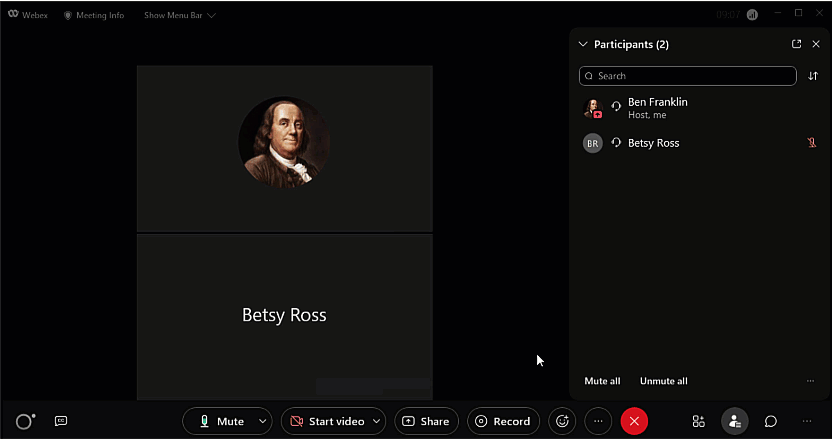
Task: Click Ben Franklin's avatar in participant list
Action: [593, 108]
